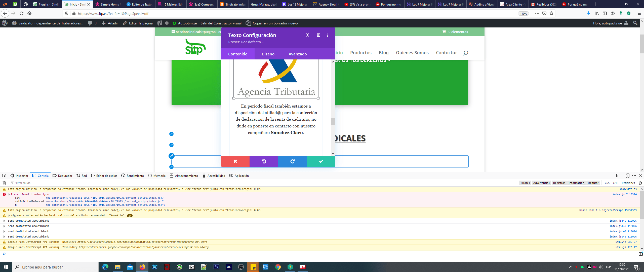Open Productos in site navigation
644x272 pixels.
(x=361, y=53)
